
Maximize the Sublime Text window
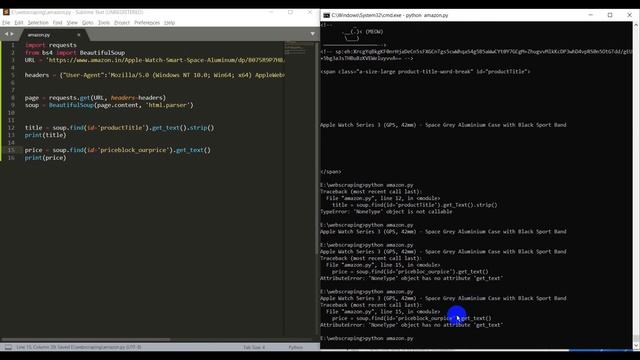291,12
